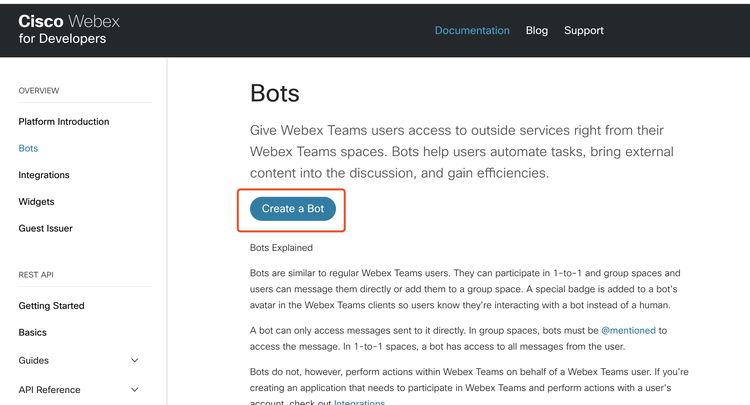Open the Documentation nav item
This screenshot has width=750, height=405.
[x=472, y=31]
